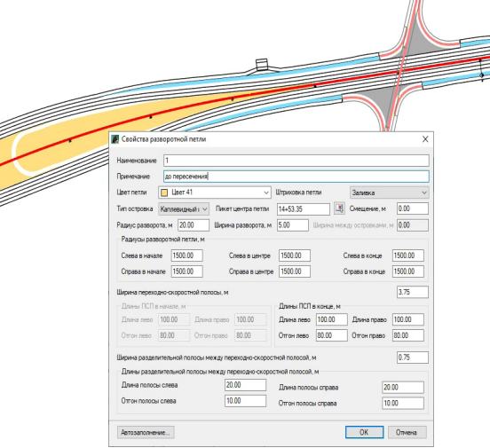This screenshot has width=490, height=448.
Task: Click the Отмена button
Action: tap(407, 432)
